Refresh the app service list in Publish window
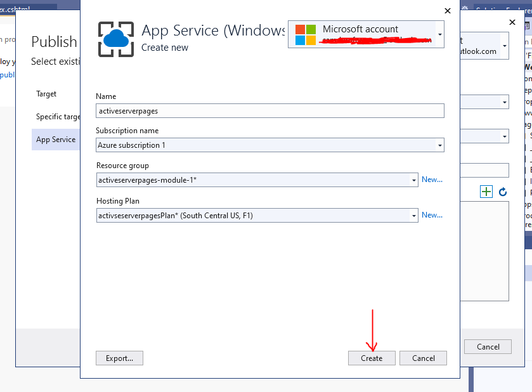The width and height of the screenshot is (532, 392). point(503,192)
